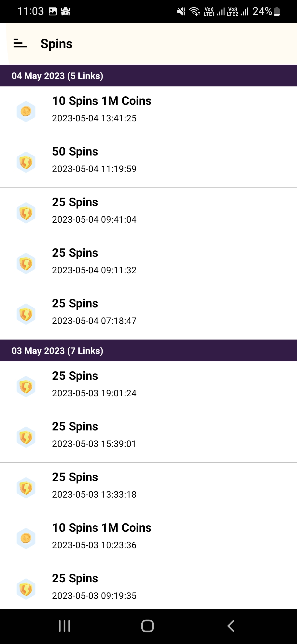This screenshot has height=644, width=297.
Task: Open 25 Spins link dated 2023-05-04 09:41:04
Action: tap(148, 213)
